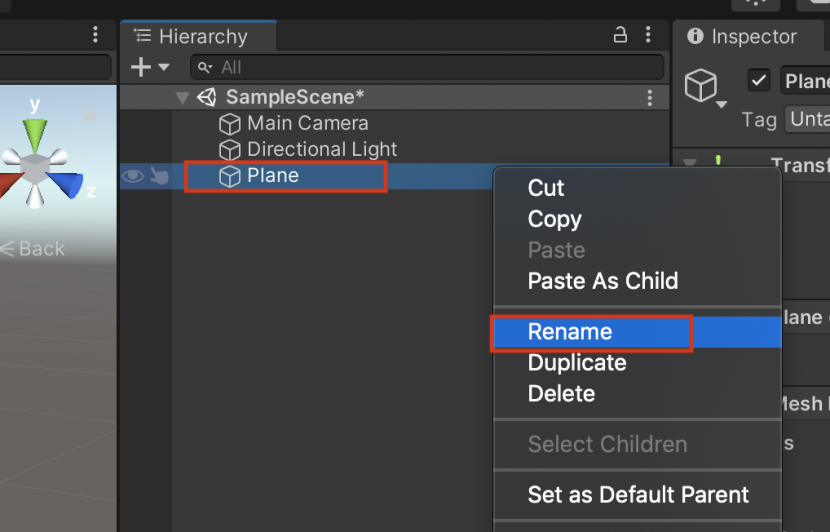Click the blue Z axis cone on the scene gizmo
The width and height of the screenshot is (830, 532).
(x=68, y=184)
